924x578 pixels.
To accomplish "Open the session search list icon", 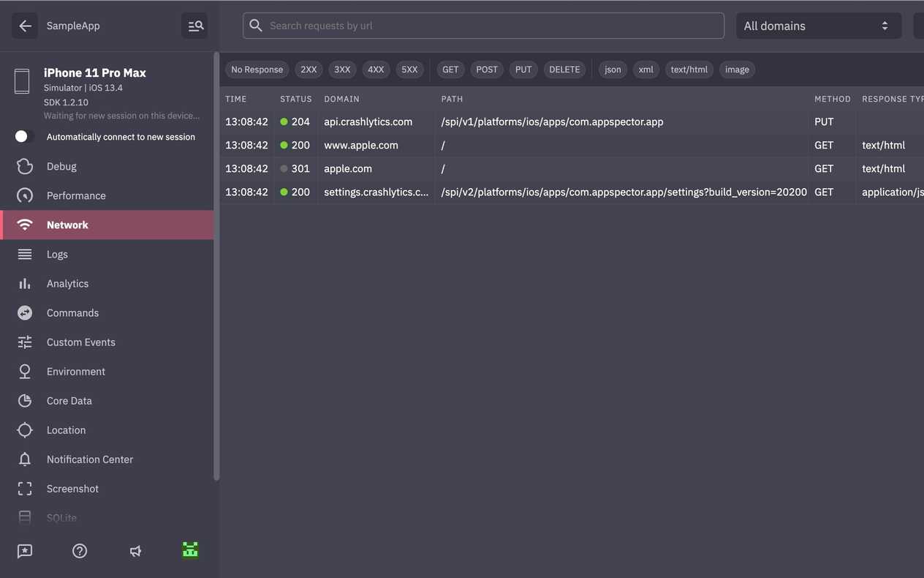I will point(194,26).
